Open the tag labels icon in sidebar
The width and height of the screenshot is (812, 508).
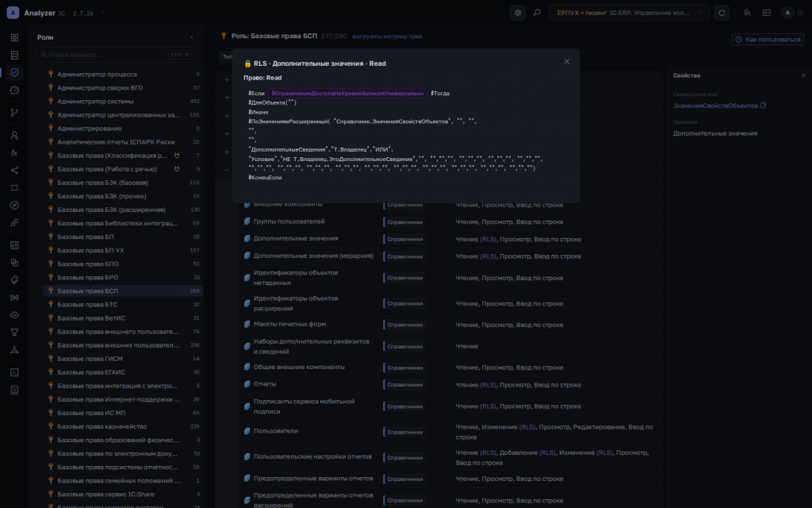(14, 280)
